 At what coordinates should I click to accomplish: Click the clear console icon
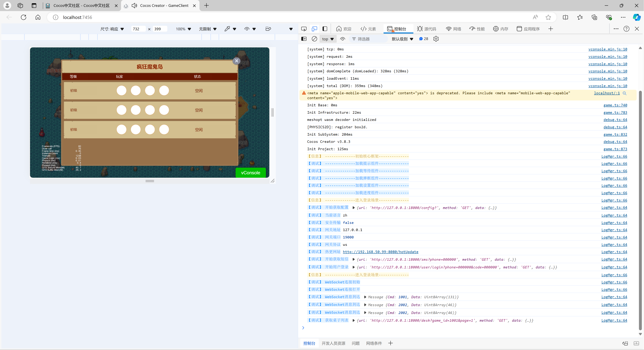coord(314,39)
